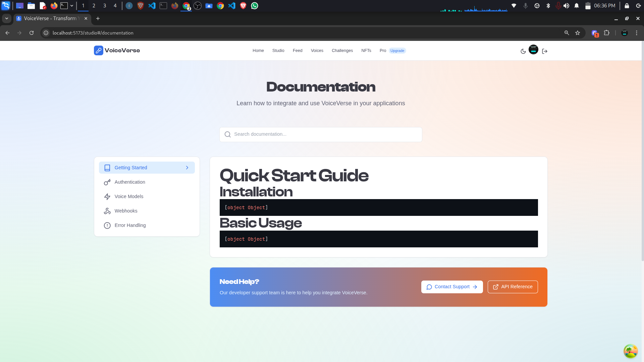Image resolution: width=644 pixels, height=362 pixels.
Task: Open Authentication section with key icon
Action: 107,182
